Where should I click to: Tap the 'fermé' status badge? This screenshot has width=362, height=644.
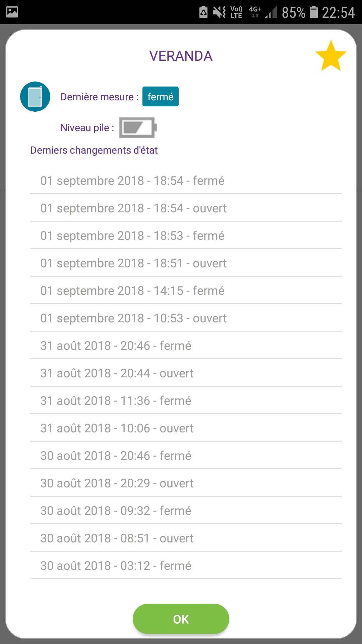(160, 97)
